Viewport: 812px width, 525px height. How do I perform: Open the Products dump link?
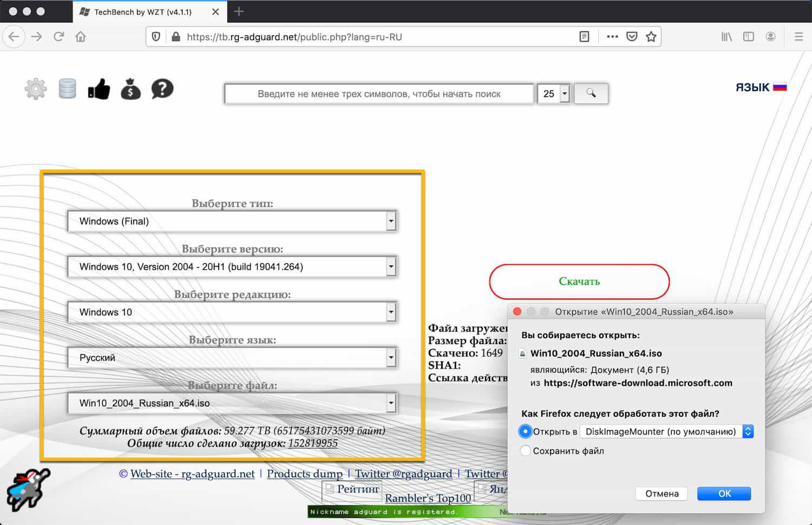(x=305, y=474)
